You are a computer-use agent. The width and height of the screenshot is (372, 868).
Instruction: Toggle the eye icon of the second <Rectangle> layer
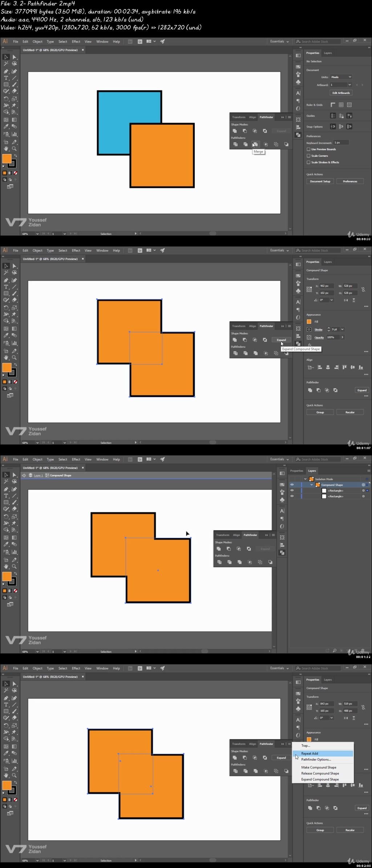292,496
